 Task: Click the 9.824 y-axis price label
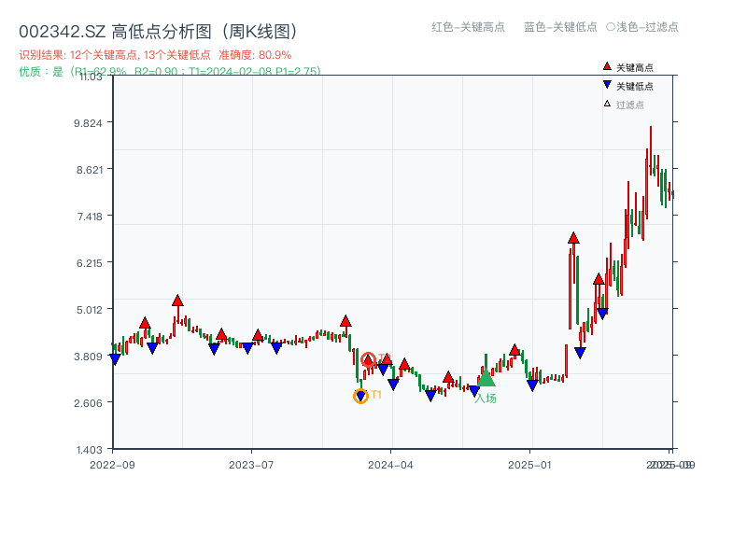(x=88, y=123)
